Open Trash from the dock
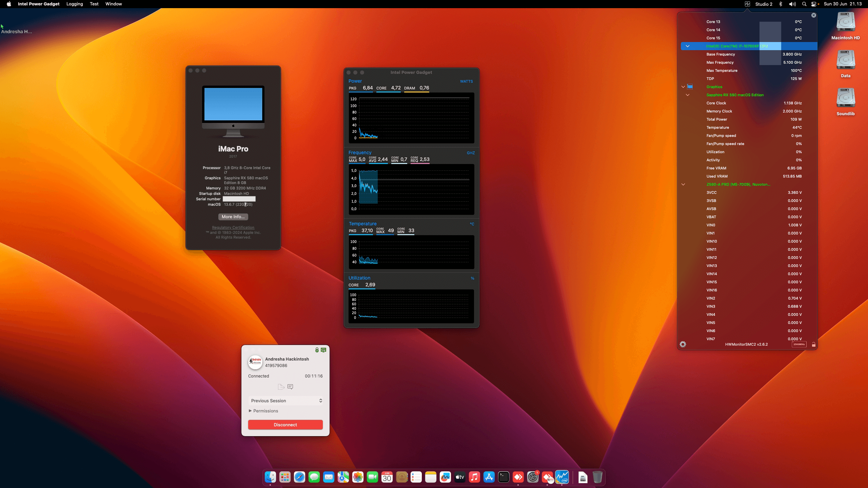Viewport: 868px width, 488px height. [x=597, y=477]
